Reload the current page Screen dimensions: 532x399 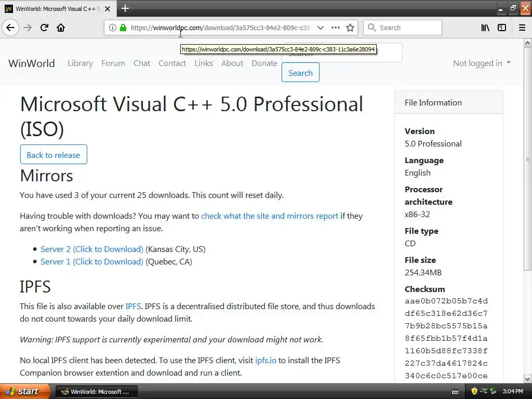44,28
